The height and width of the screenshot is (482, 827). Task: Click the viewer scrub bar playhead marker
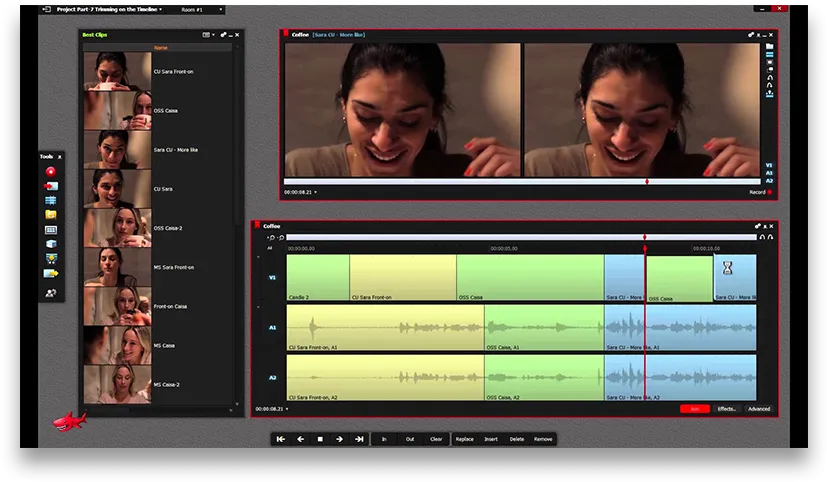point(647,181)
